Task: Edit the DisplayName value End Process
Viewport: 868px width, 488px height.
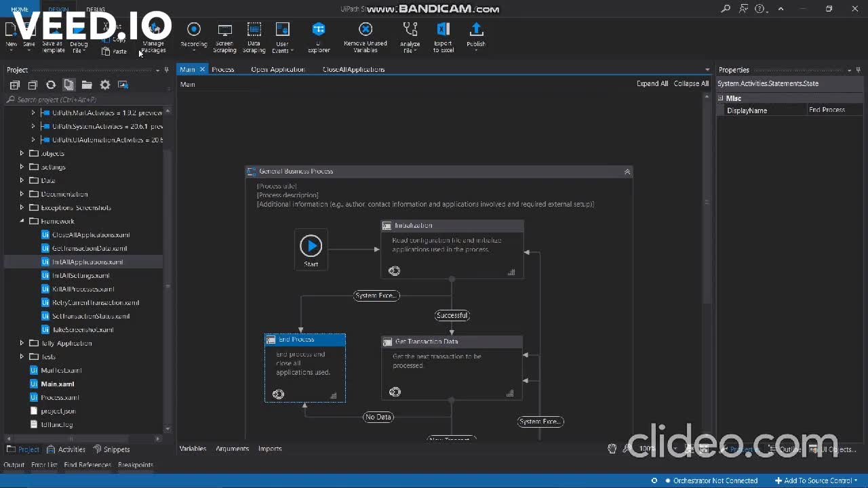Action: pyautogui.click(x=836, y=110)
